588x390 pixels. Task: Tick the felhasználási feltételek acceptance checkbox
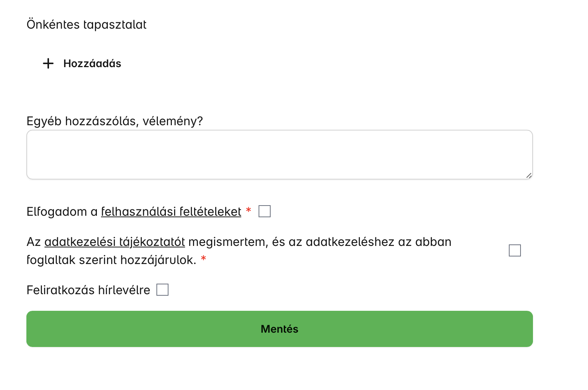click(265, 211)
